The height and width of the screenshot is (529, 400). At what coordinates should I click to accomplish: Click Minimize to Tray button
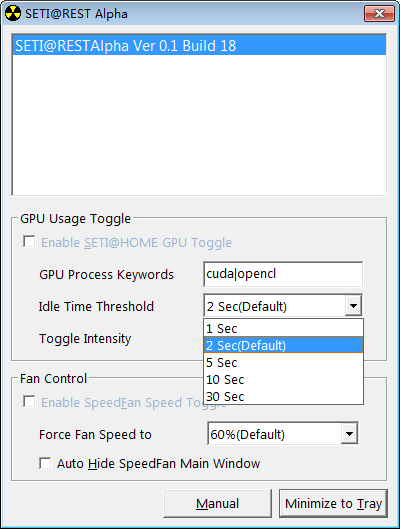[x=333, y=503]
